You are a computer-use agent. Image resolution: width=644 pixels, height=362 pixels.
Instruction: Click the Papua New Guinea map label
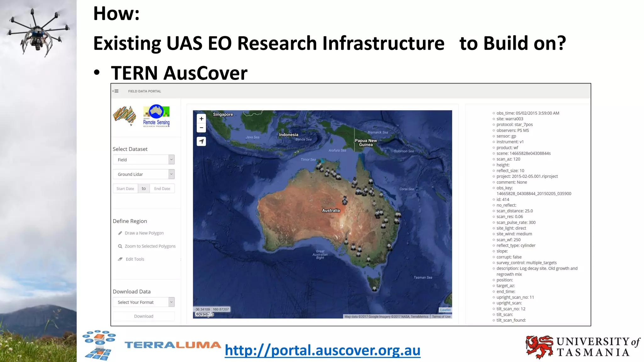click(366, 143)
